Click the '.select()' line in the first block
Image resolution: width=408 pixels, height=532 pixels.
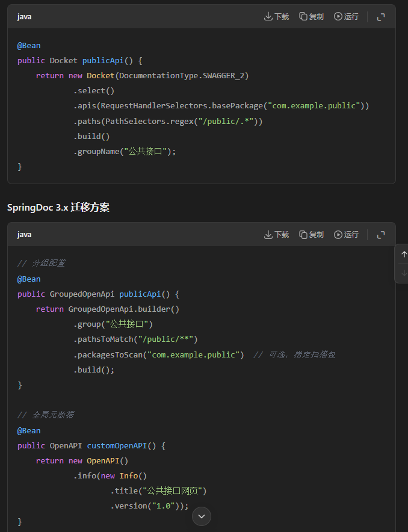coord(94,91)
